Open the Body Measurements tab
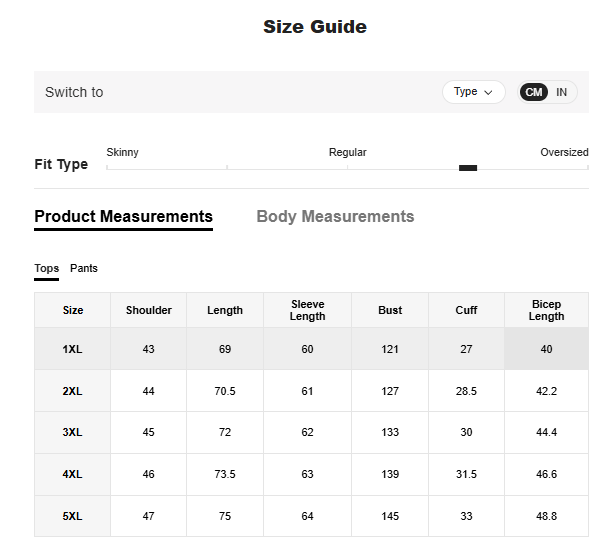 click(335, 216)
